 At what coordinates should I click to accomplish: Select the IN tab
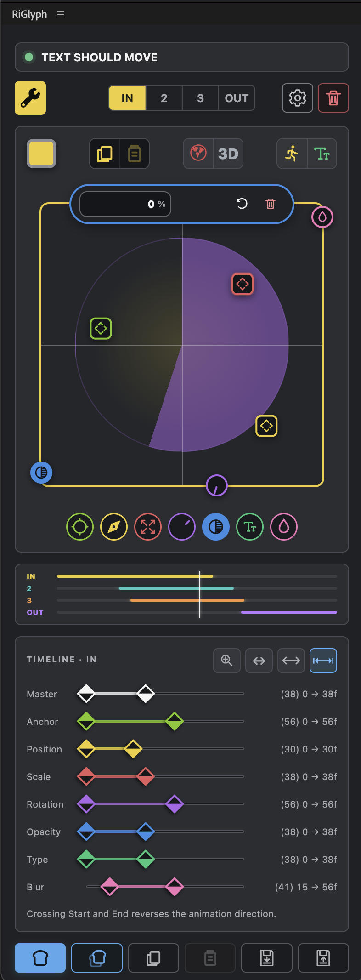point(127,98)
